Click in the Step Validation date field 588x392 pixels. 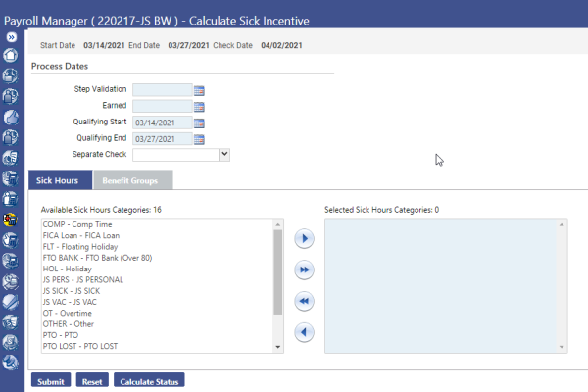point(161,90)
